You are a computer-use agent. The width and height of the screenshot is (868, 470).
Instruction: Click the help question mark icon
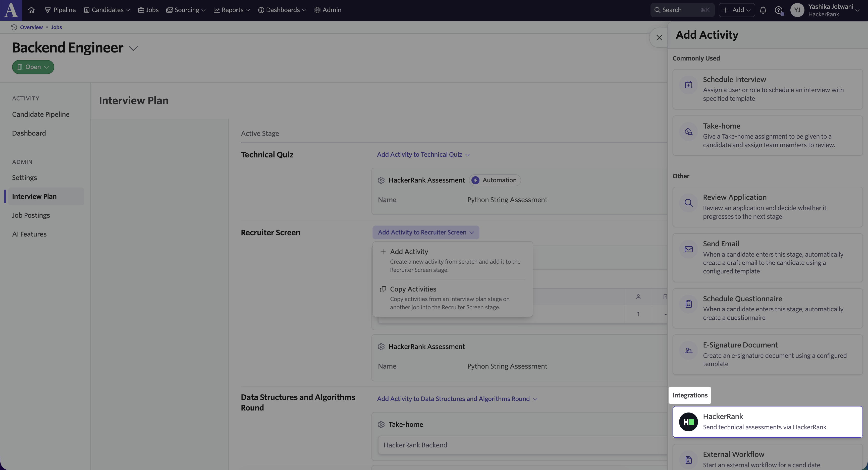[x=778, y=10]
